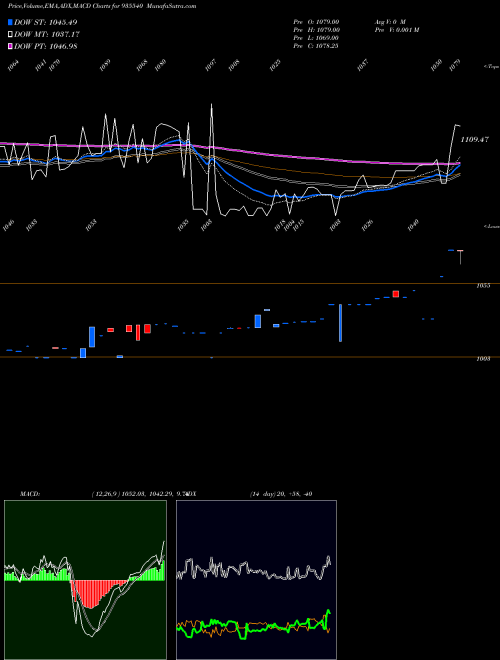Click the long blue candle with tall wick
Screen dimensions: 500x660
[340, 322]
